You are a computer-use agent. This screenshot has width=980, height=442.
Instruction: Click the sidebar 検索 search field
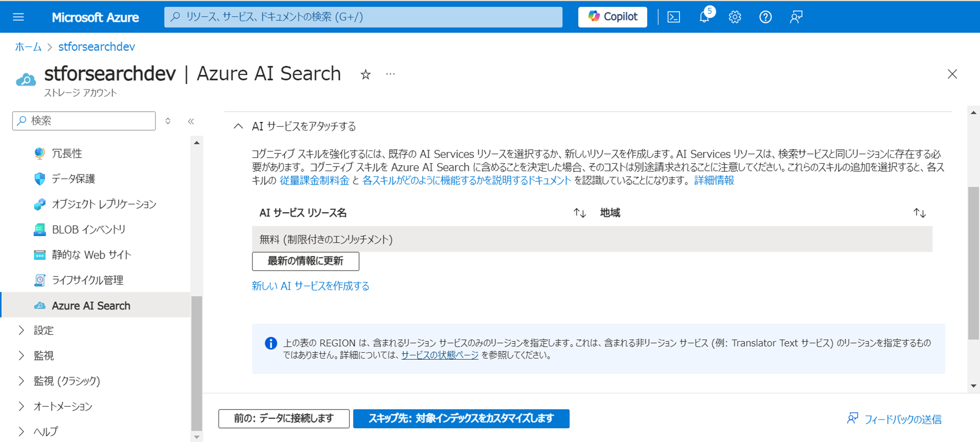84,121
